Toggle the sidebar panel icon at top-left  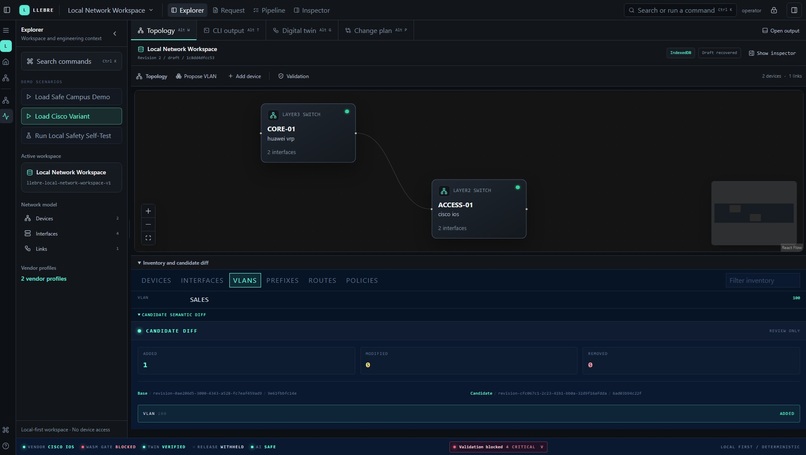tap(7, 10)
